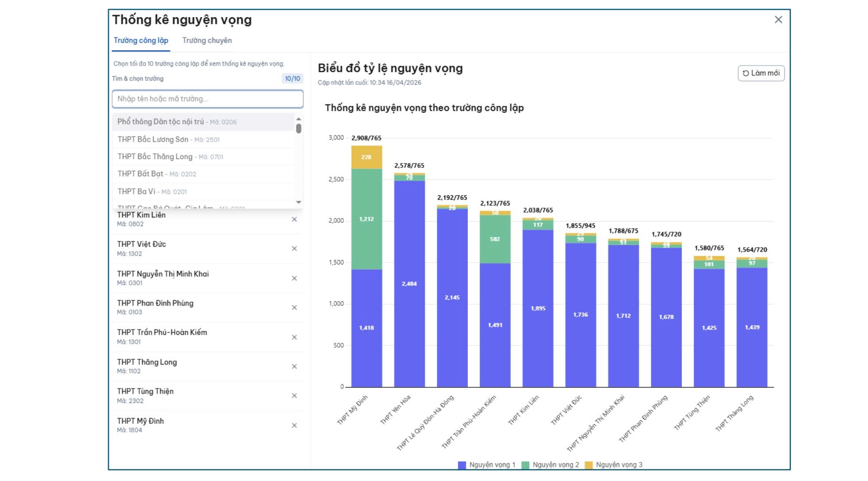868x481 pixels.
Task: Remove THPT Việt Đức from selection
Action: tap(294, 248)
